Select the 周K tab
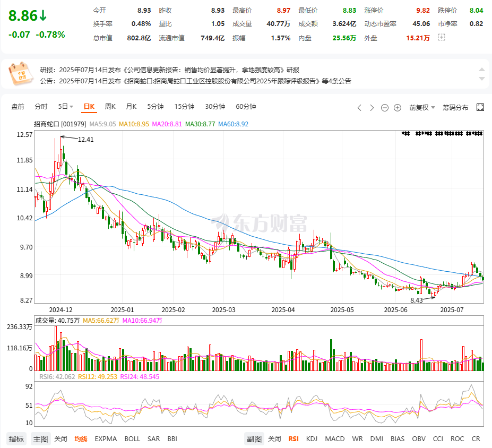The width and height of the screenshot is (492, 448). [110, 107]
